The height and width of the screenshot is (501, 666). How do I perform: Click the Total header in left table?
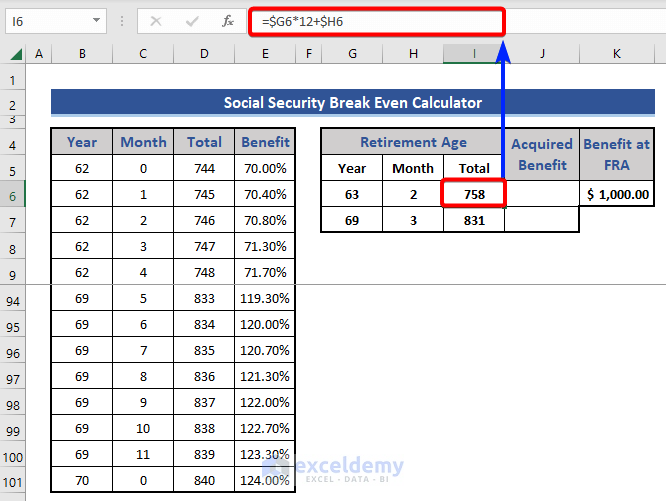pyautogui.click(x=204, y=142)
